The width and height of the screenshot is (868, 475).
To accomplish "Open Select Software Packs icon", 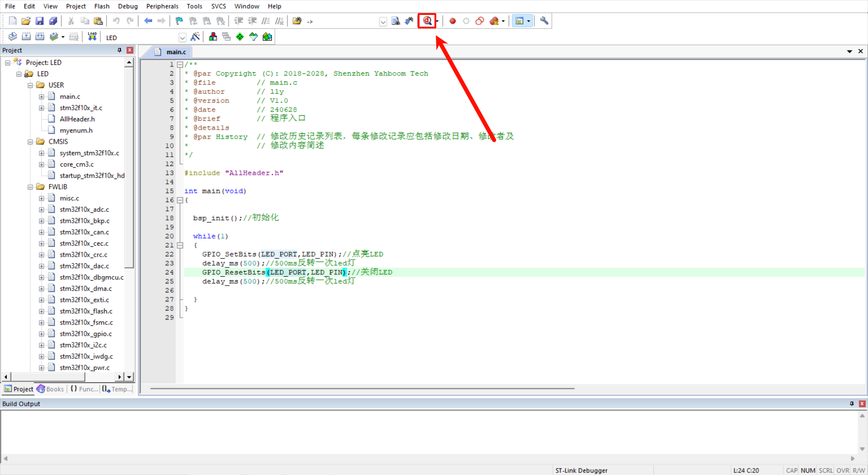I will 254,37.
